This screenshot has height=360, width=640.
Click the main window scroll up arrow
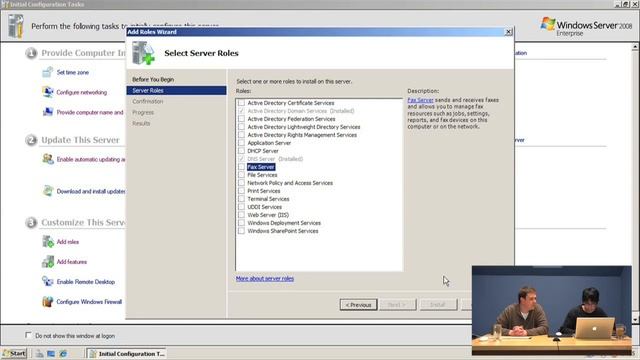click(x=635, y=47)
